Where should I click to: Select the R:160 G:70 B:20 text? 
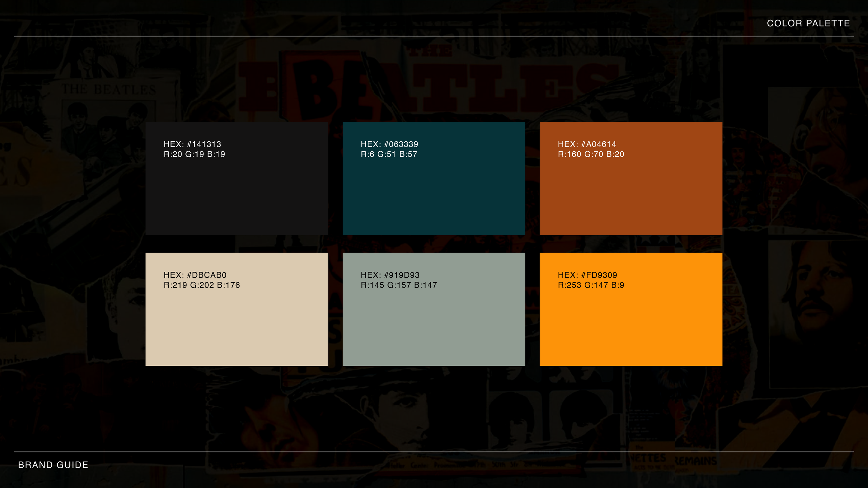[x=591, y=154]
